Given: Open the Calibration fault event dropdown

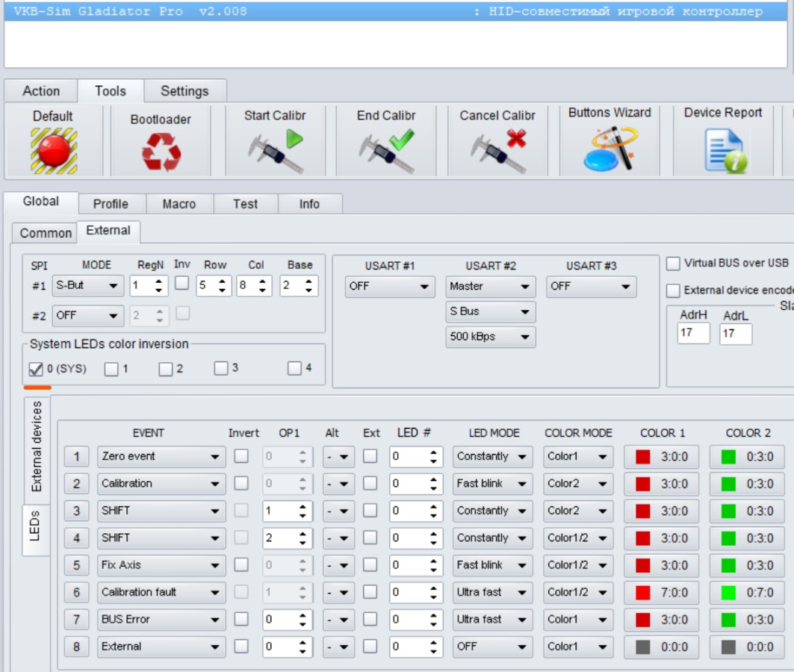Looking at the screenshot, I should click(x=161, y=593).
